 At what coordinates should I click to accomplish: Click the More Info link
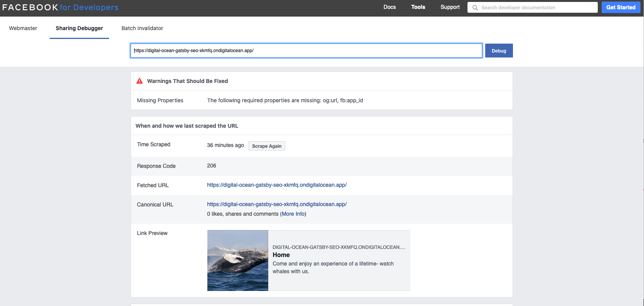coord(293,214)
